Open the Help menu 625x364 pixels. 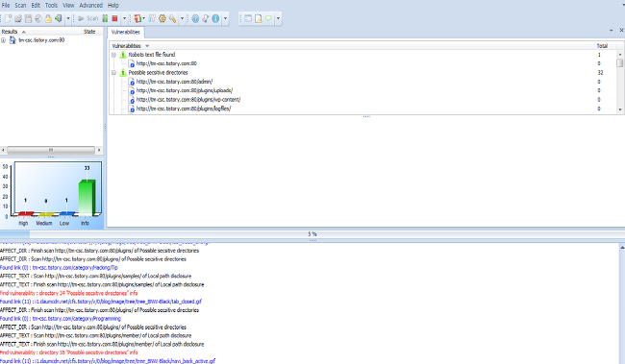point(113,5)
